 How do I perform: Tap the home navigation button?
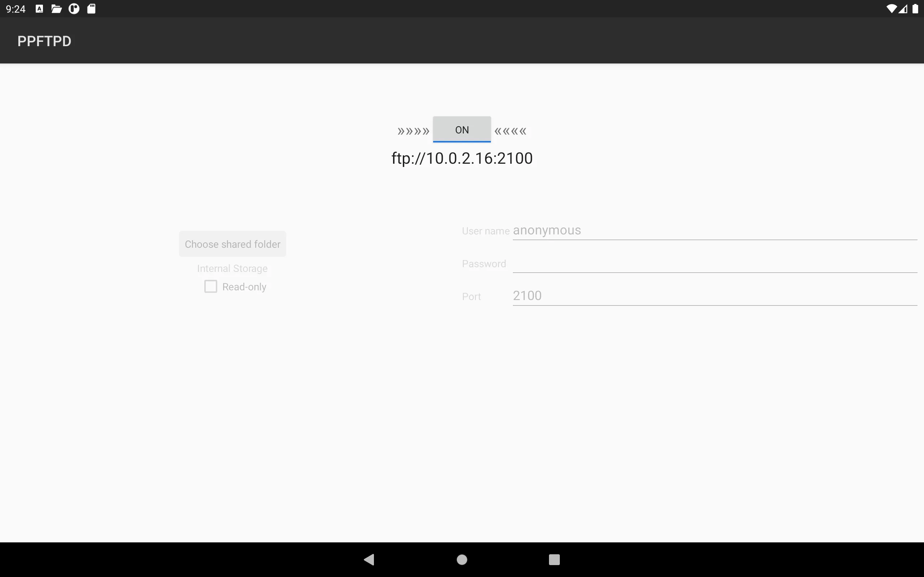click(x=462, y=558)
